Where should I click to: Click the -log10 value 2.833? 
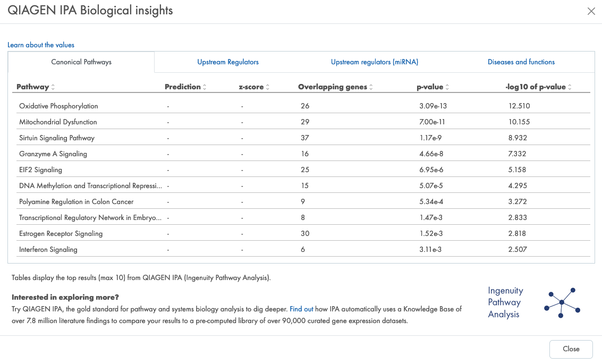[518, 218]
